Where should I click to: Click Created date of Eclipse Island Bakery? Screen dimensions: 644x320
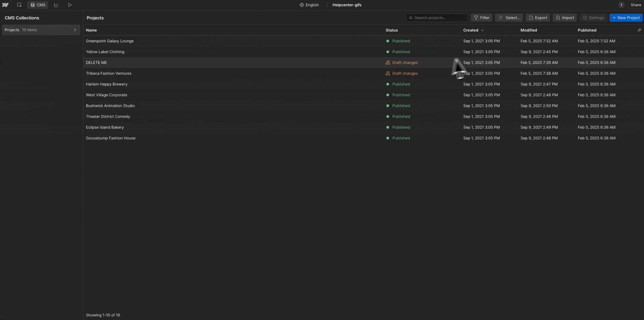tap(481, 128)
